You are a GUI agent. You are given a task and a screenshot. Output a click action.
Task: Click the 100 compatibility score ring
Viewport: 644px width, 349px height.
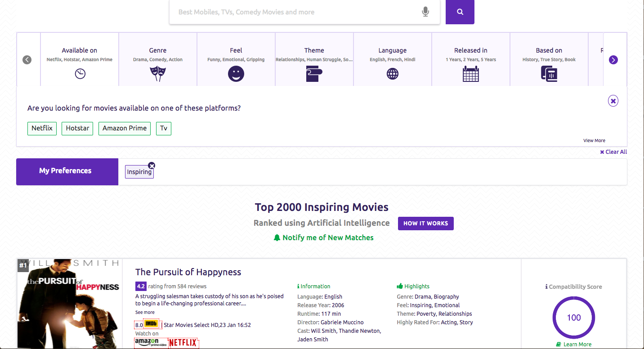click(573, 318)
